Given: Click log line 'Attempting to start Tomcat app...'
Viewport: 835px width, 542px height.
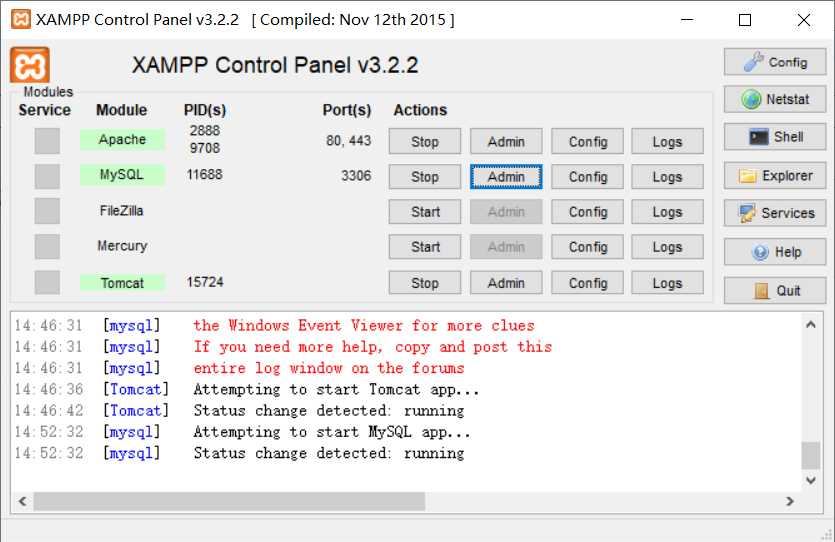Looking at the screenshot, I should click(336, 389).
